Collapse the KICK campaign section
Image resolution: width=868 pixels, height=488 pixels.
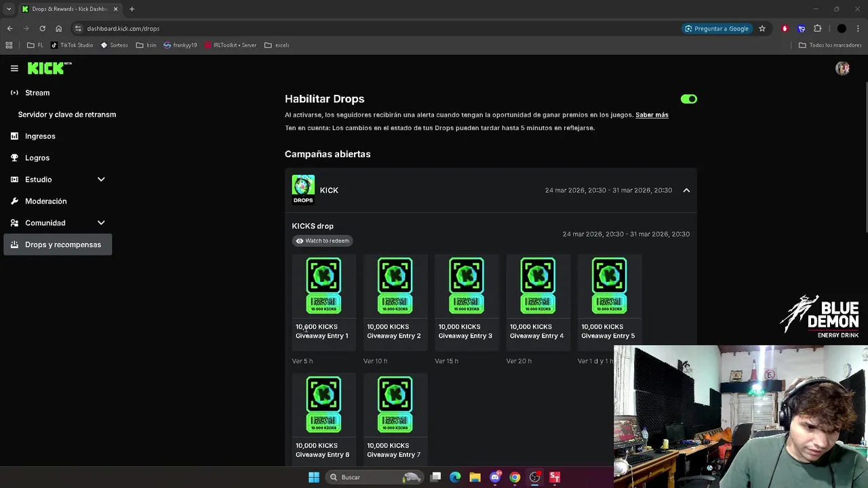pyautogui.click(x=686, y=190)
